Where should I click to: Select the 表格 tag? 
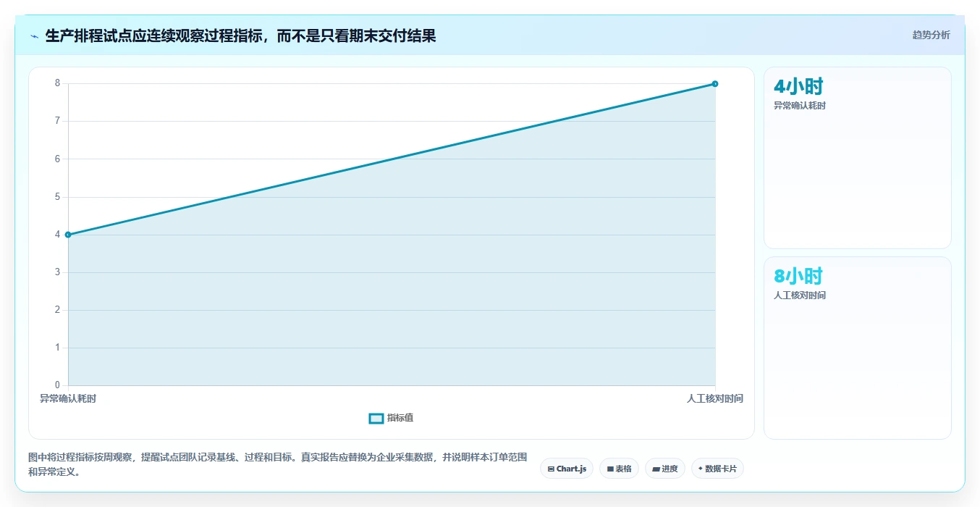[x=619, y=469]
